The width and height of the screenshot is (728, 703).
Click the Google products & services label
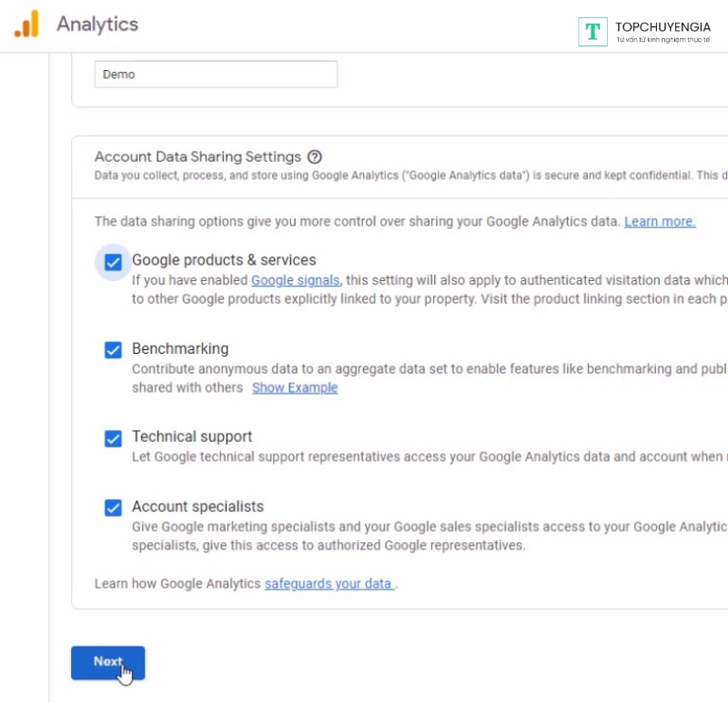[x=224, y=260]
